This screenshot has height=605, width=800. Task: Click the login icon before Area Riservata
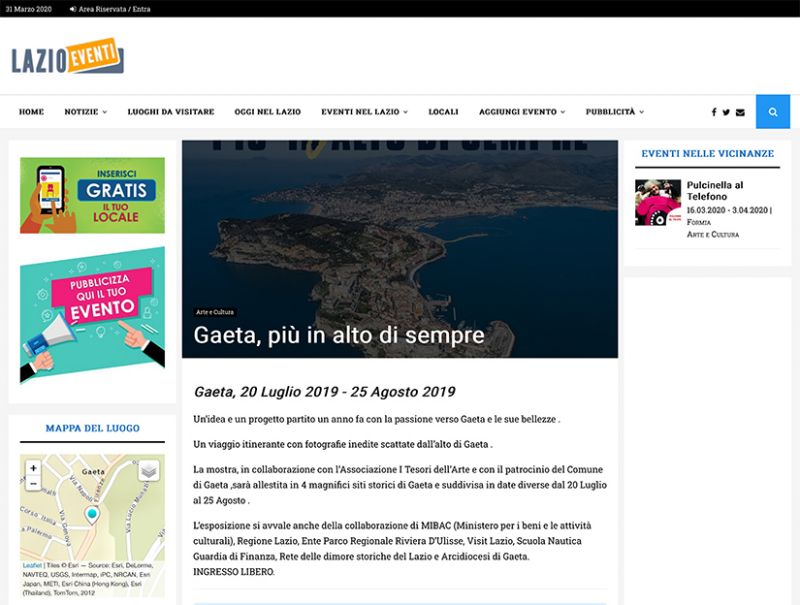click(x=73, y=9)
